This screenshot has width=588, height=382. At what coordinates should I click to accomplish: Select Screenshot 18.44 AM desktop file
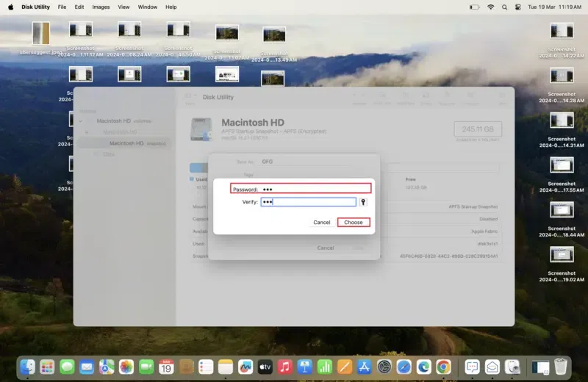pyautogui.click(x=562, y=220)
